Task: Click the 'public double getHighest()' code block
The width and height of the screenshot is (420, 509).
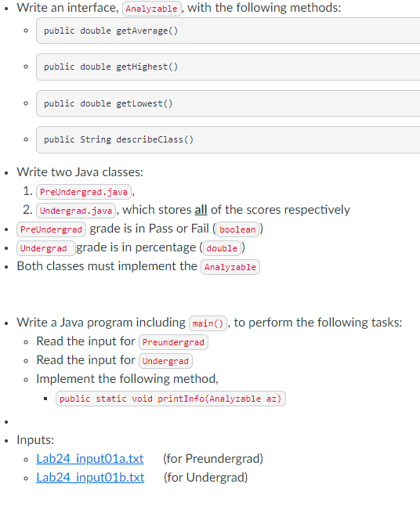Action: coord(228,67)
